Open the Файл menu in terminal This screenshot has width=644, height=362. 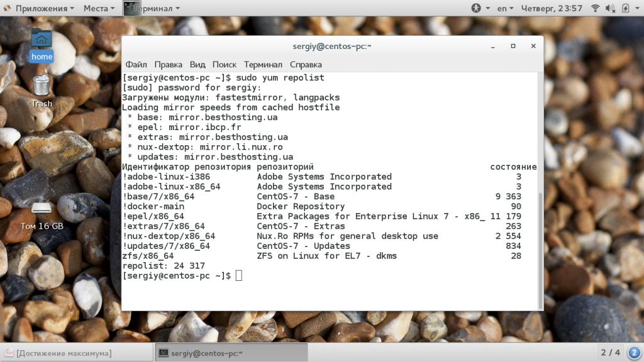coord(136,64)
